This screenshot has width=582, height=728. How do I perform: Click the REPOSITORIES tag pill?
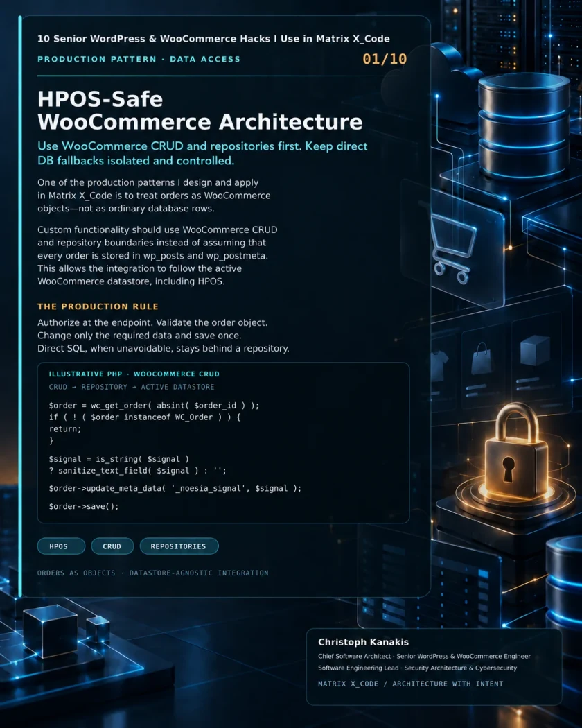click(x=179, y=546)
